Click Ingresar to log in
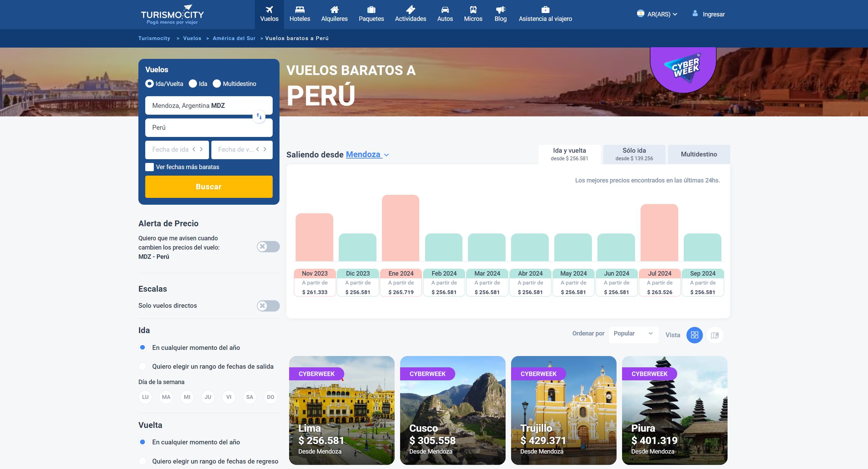 pyautogui.click(x=714, y=14)
